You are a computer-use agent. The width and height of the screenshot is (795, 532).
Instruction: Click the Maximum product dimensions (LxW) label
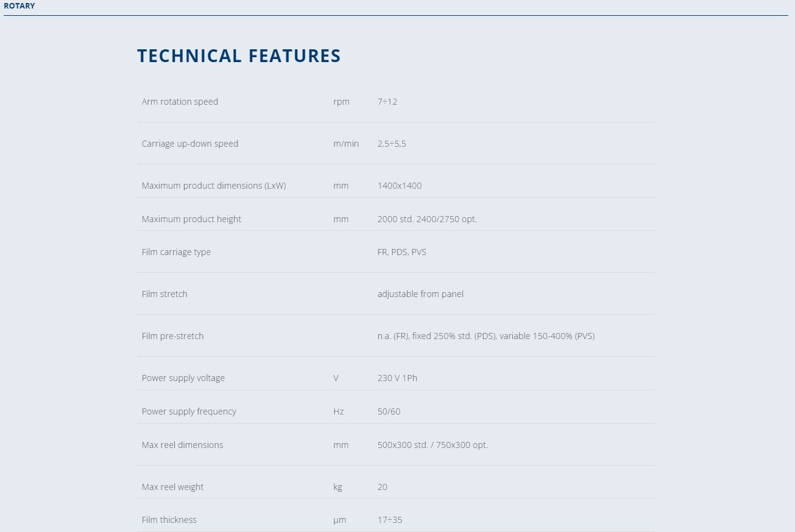pos(214,186)
